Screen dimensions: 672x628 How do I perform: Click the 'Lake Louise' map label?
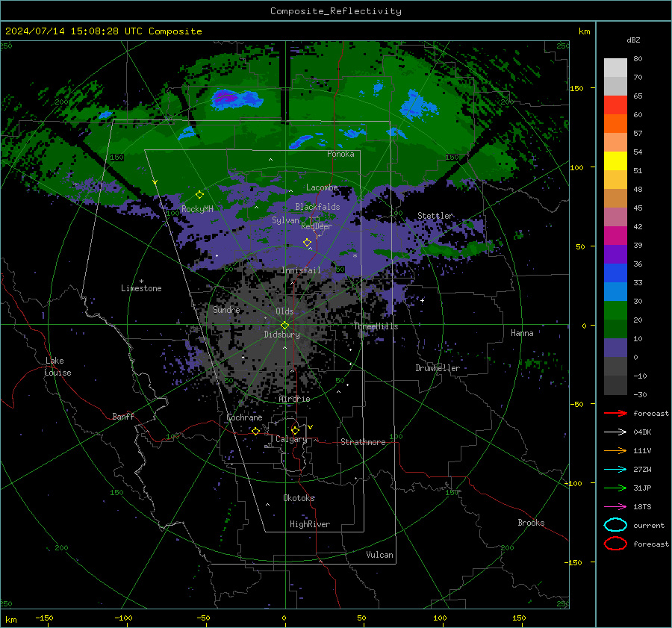[57, 367]
